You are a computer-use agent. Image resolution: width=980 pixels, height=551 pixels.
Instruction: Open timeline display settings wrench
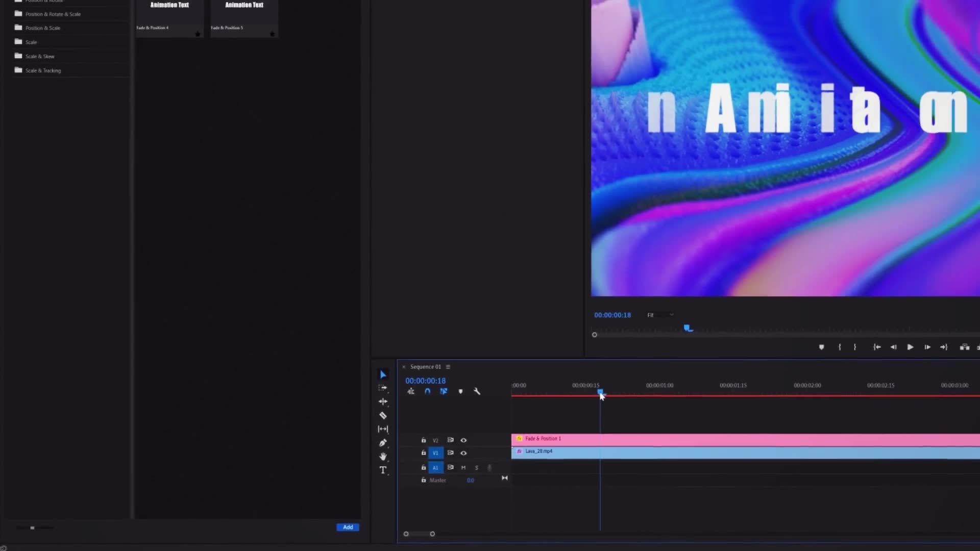coord(477,391)
